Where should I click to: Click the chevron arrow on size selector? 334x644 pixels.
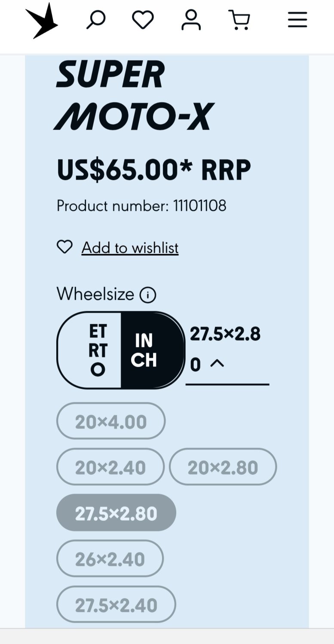218,364
